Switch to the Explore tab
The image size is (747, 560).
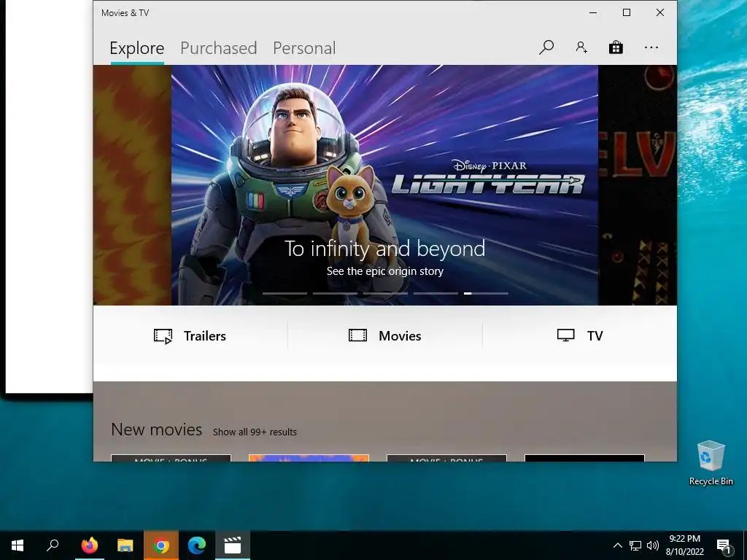[136, 48]
